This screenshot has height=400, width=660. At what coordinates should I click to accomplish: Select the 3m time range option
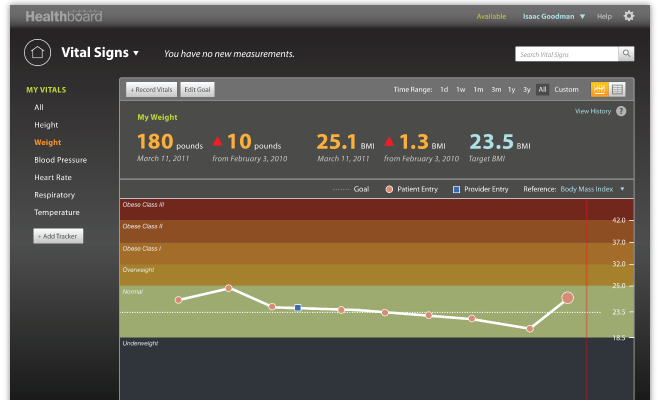(x=495, y=90)
